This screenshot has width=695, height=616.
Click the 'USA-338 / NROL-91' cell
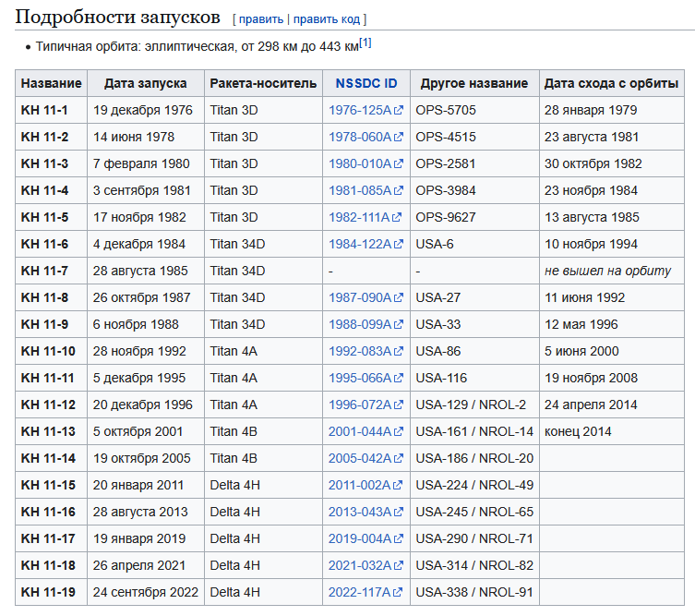point(474,592)
